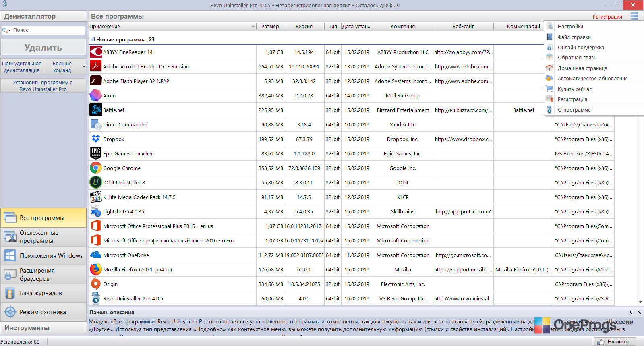Open the hamburger menu icon
Image resolution: width=644 pixels, height=346 pixels.
coord(634,16)
